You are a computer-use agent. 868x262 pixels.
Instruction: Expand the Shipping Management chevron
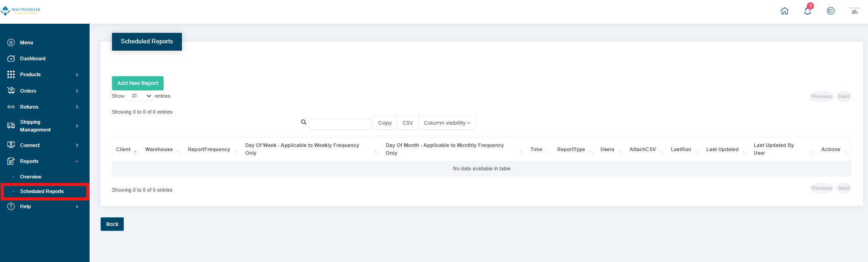click(x=77, y=126)
